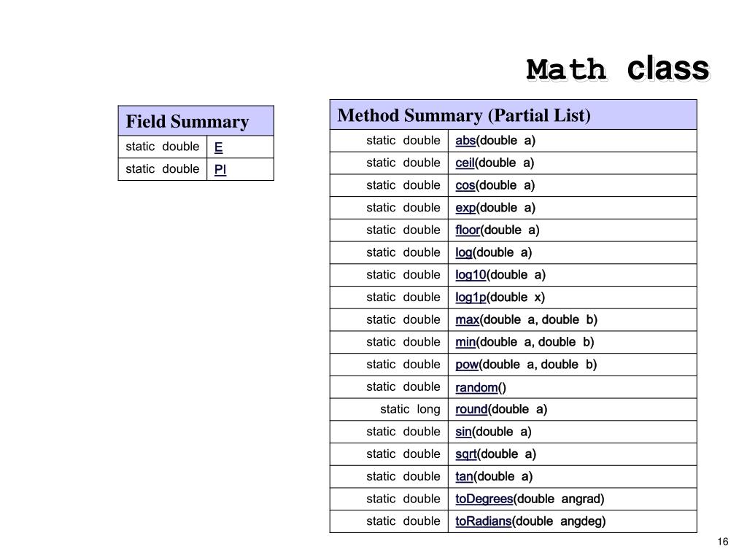This screenshot has width=747, height=560.
Task: Click the abs method link
Action: tap(465, 141)
